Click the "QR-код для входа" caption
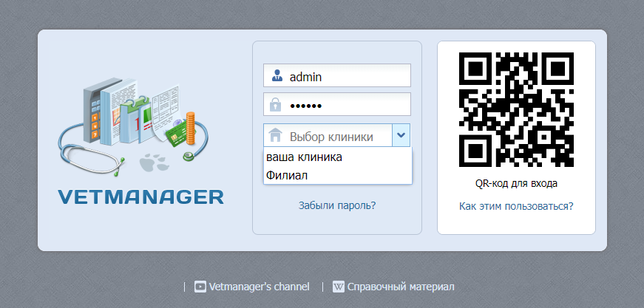 (516, 183)
